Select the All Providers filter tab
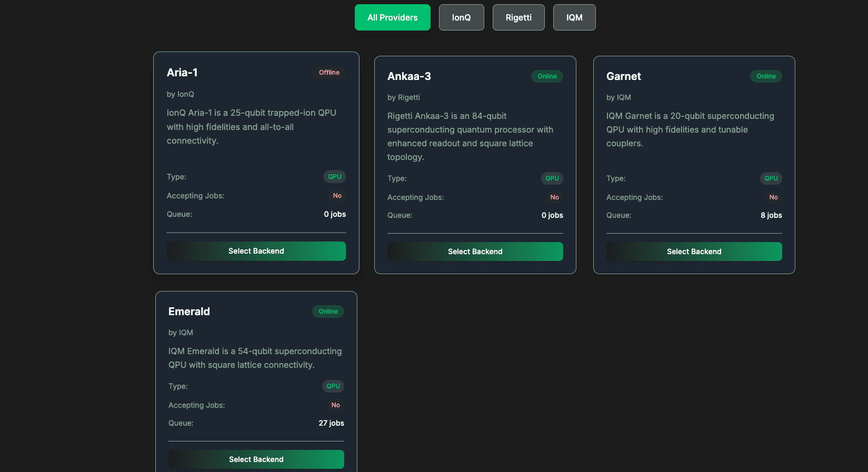The height and width of the screenshot is (472, 868). (392, 17)
